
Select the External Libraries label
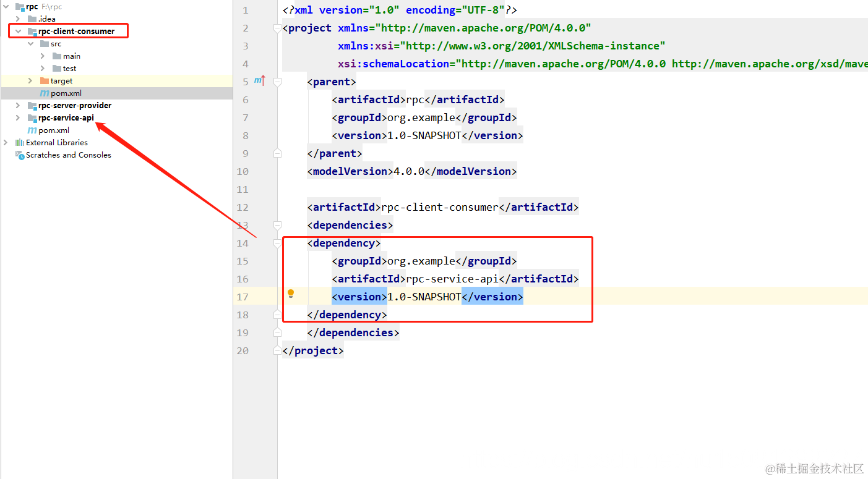57,143
